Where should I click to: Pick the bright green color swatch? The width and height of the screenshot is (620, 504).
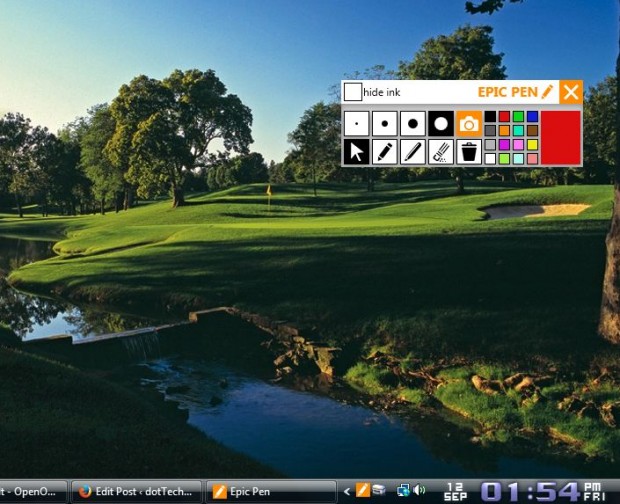[518, 116]
